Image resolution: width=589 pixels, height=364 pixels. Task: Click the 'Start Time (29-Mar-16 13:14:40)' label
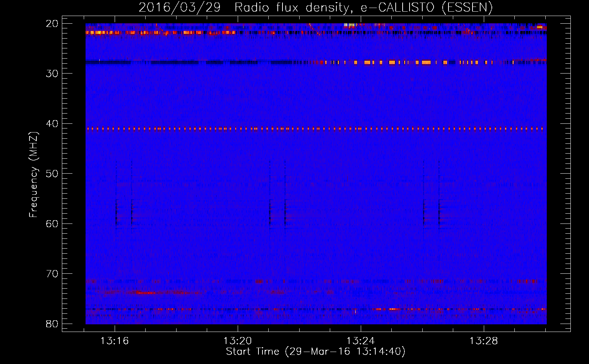click(x=316, y=352)
